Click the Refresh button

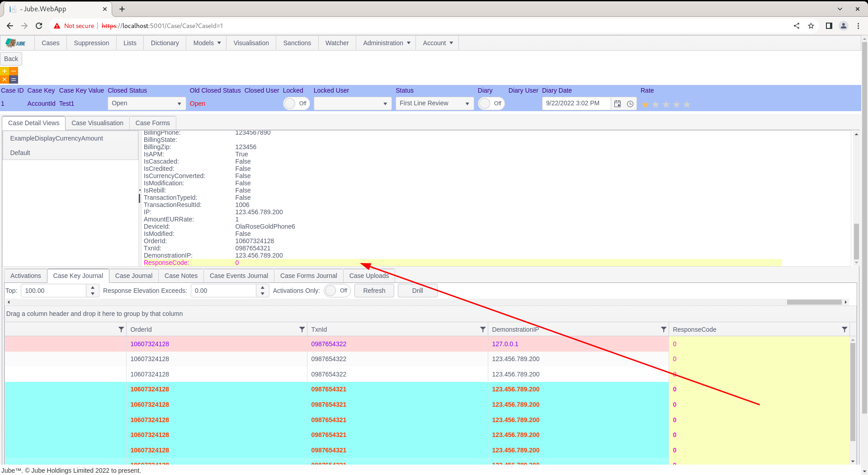374,291
